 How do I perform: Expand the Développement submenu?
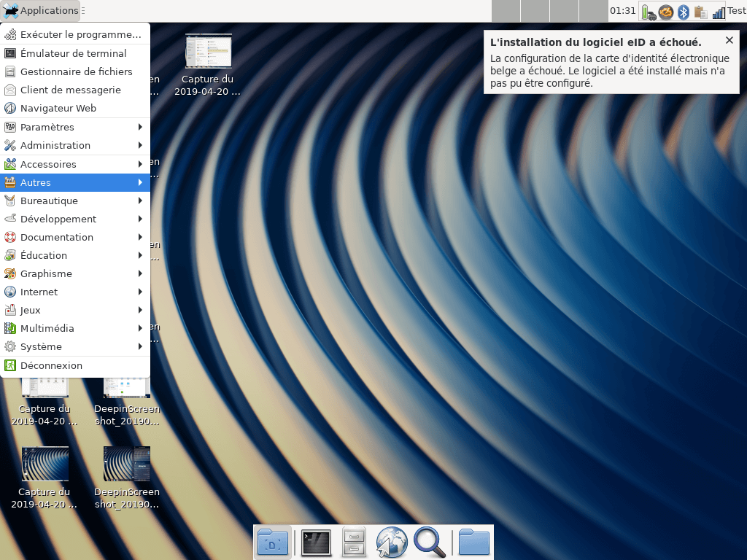[75, 219]
